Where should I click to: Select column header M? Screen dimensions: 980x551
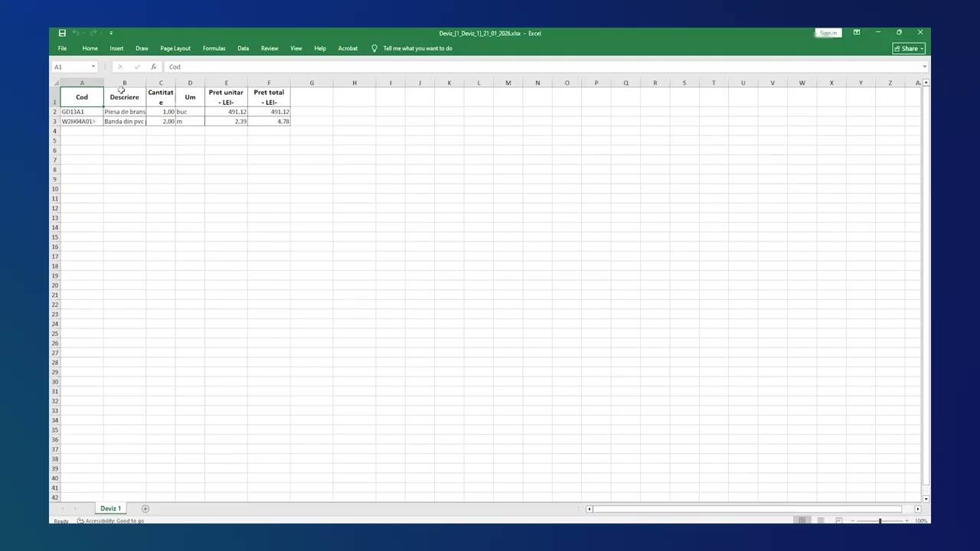pos(508,83)
